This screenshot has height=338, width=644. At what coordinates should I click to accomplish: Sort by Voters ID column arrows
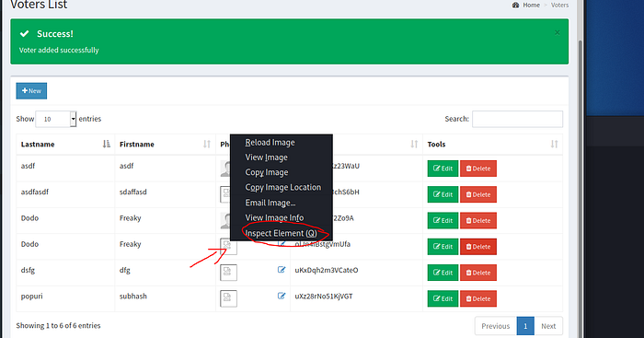tap(414, 145)
